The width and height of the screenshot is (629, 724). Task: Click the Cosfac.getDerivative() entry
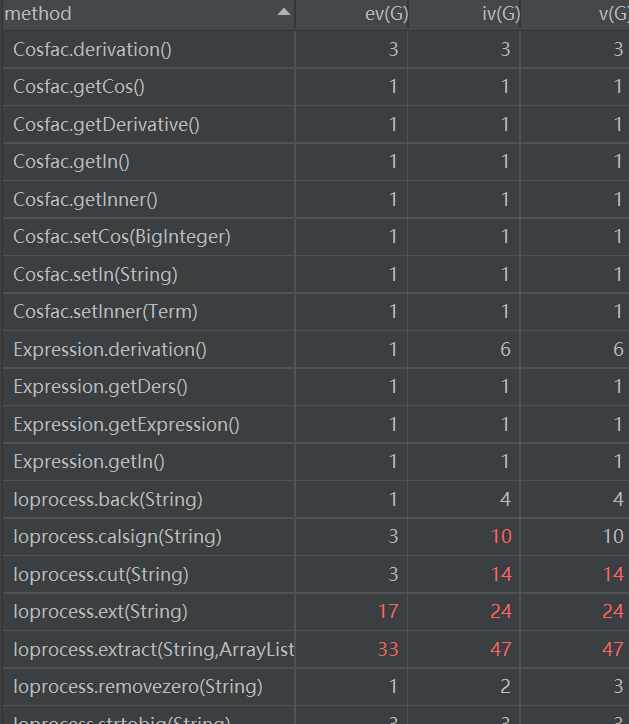(x=106, y=124)
